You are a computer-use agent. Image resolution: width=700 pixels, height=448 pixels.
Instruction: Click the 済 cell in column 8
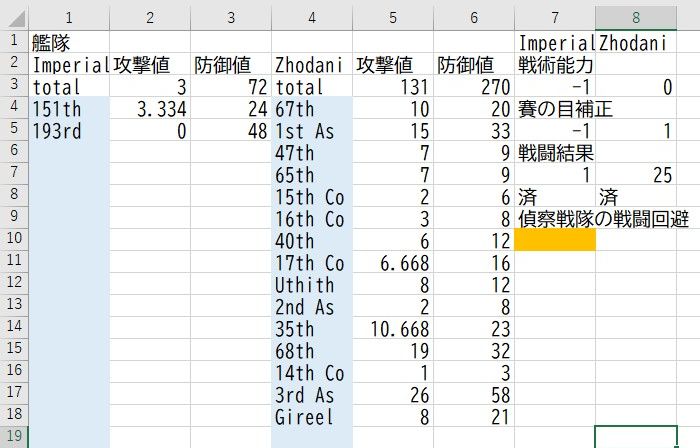(x=636, y=196)
